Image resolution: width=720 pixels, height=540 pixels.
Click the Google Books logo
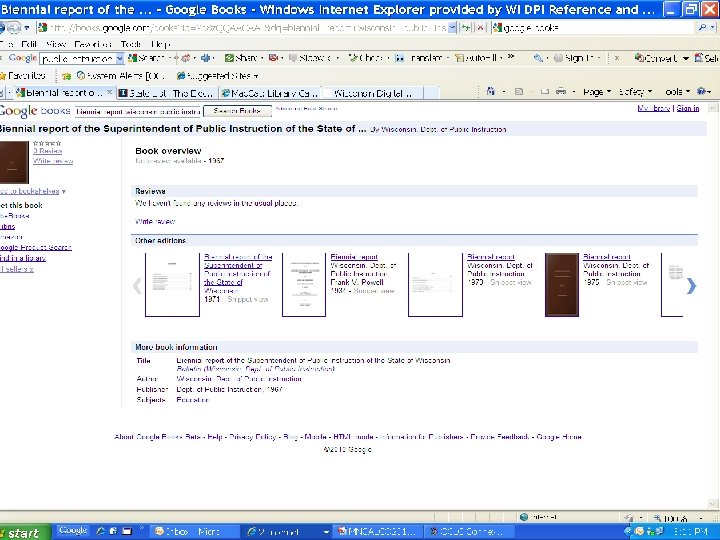pyautogui.click(x=35, y=111)
